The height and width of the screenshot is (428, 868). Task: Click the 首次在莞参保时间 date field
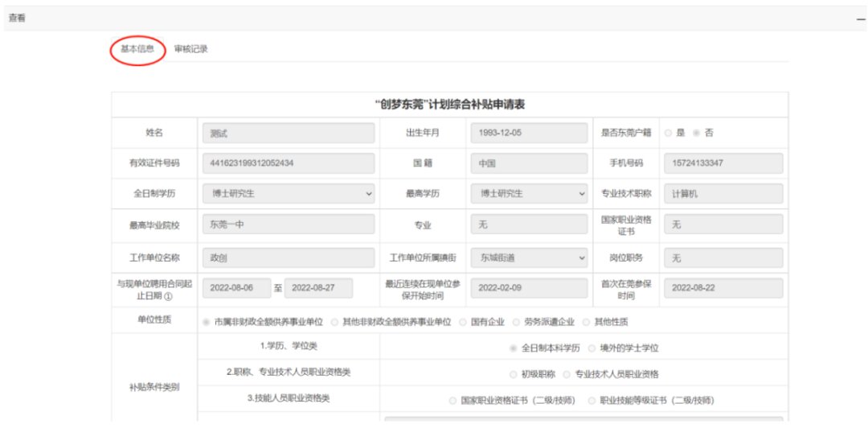(x=723, y=287)
